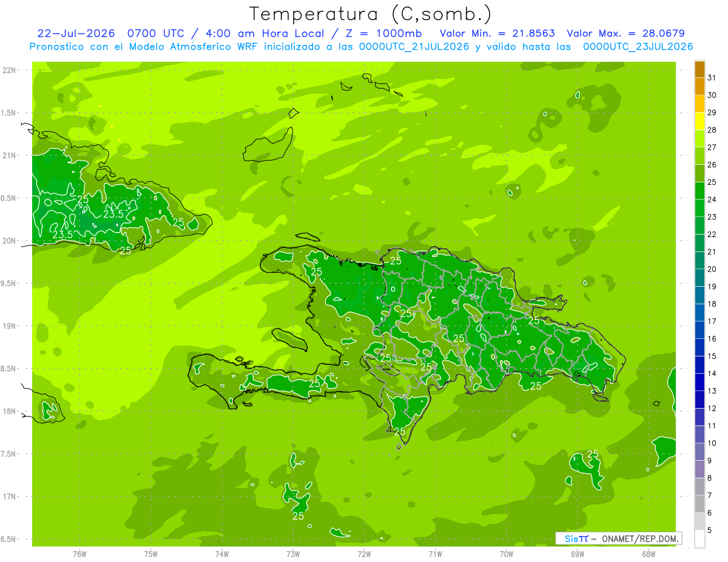Viewport: 728px width, 562px height.
Task: Click the '76W' longitude axis label
Action: 79,554
